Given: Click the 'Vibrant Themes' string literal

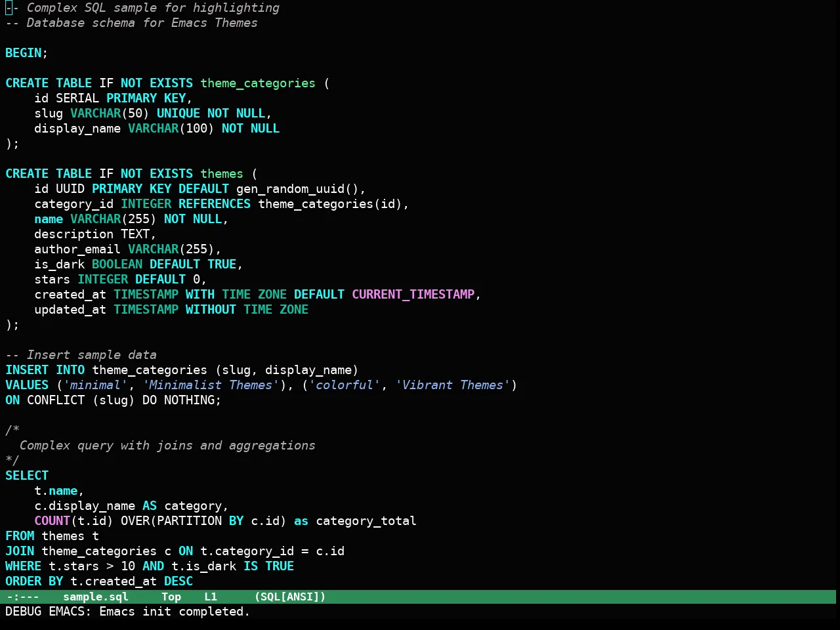Looking at the screenshot, I should pos(453,385).
